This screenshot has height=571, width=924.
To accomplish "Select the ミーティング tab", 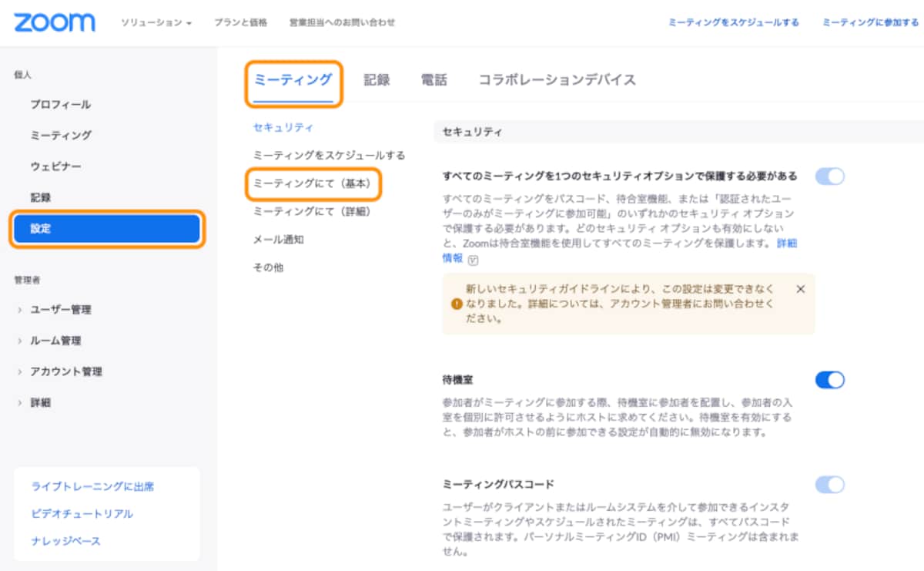I will click(293, 79).
